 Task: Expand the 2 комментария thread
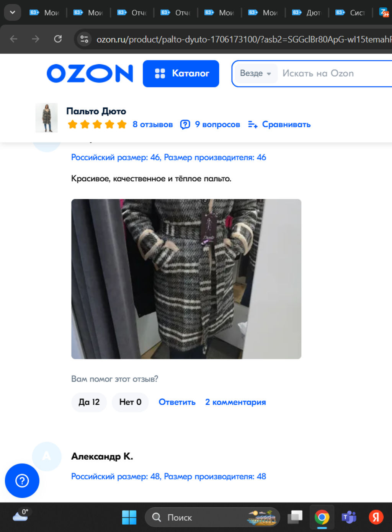235,402
